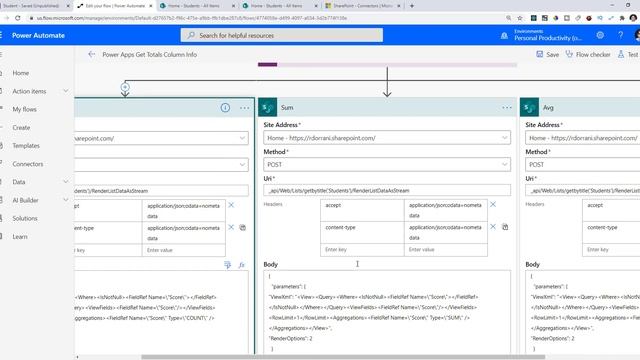Switch left action headers to text mode
The height and width of the screenshot is (360, 640).
242,227
